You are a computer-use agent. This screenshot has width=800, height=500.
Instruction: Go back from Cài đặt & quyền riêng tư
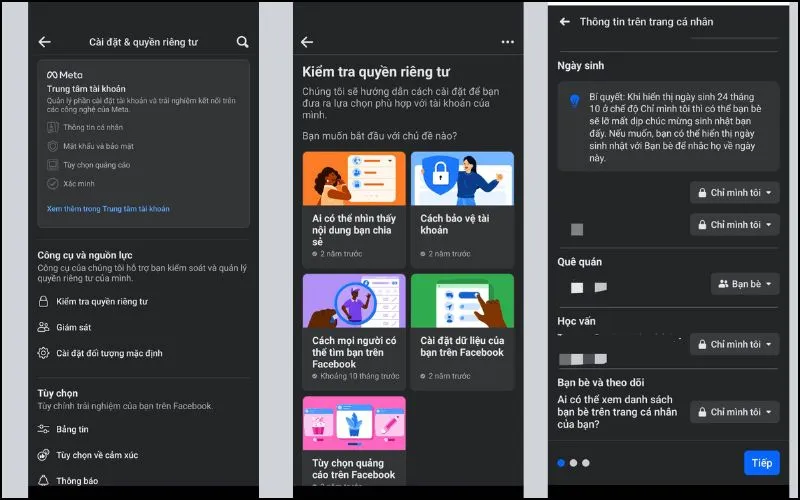[44, 42]
